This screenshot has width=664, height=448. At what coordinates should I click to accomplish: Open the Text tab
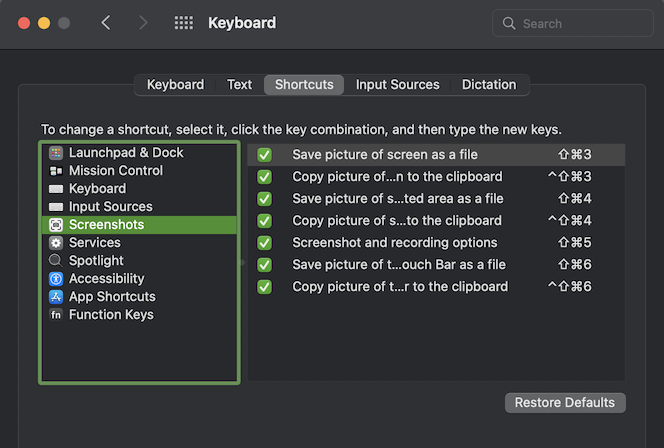[240, 85]
